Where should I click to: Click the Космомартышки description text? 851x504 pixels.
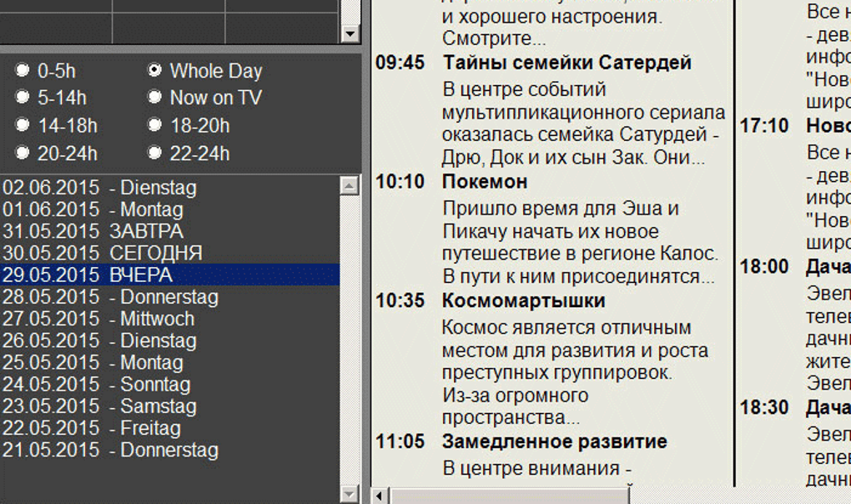click(x=576, y=373)
